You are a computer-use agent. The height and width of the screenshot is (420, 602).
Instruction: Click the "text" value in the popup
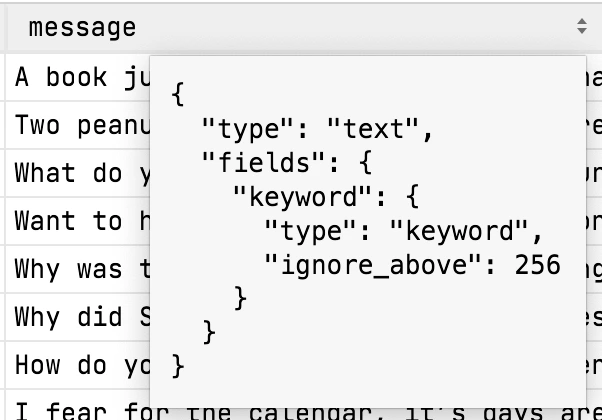coord(373,129)
